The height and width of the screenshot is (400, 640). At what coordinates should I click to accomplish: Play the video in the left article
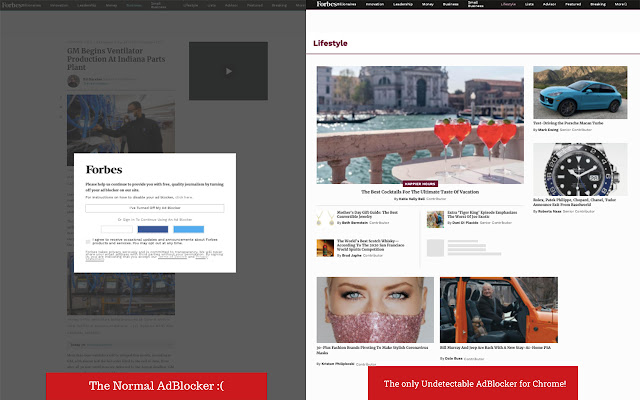click(229, 71)
